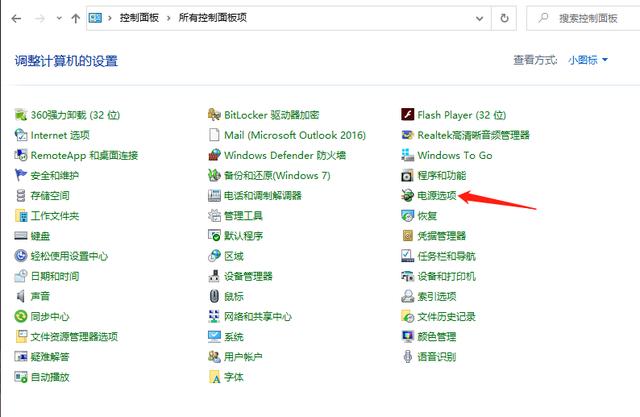Open the 系统 link
640x417 pixels.
(x=234, y=337)
